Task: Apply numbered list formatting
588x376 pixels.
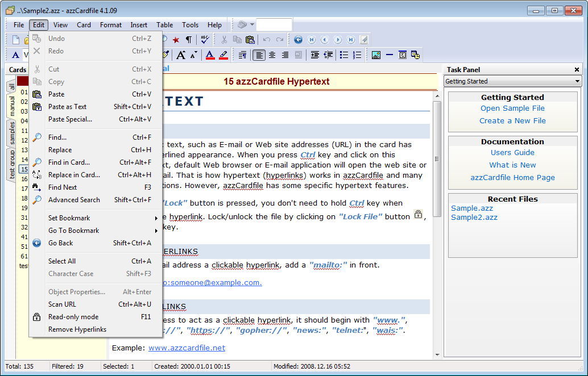Action: coord(356,55)
